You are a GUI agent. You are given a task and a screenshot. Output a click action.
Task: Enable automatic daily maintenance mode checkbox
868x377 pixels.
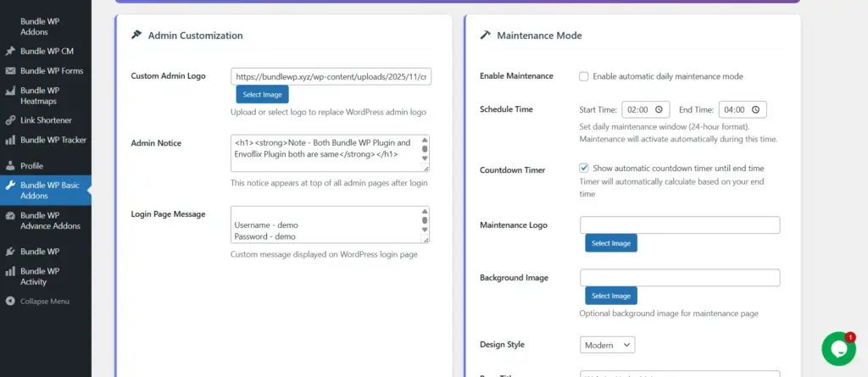pos(583,76)
